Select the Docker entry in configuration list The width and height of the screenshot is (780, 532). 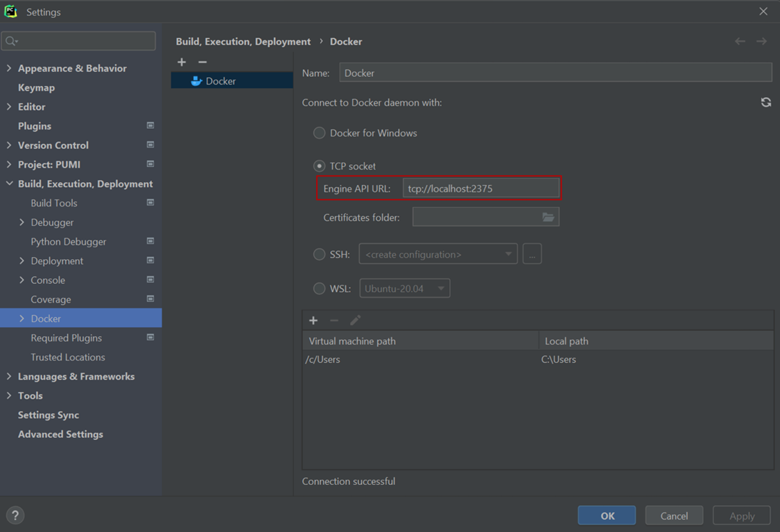[x=232, y=80]
